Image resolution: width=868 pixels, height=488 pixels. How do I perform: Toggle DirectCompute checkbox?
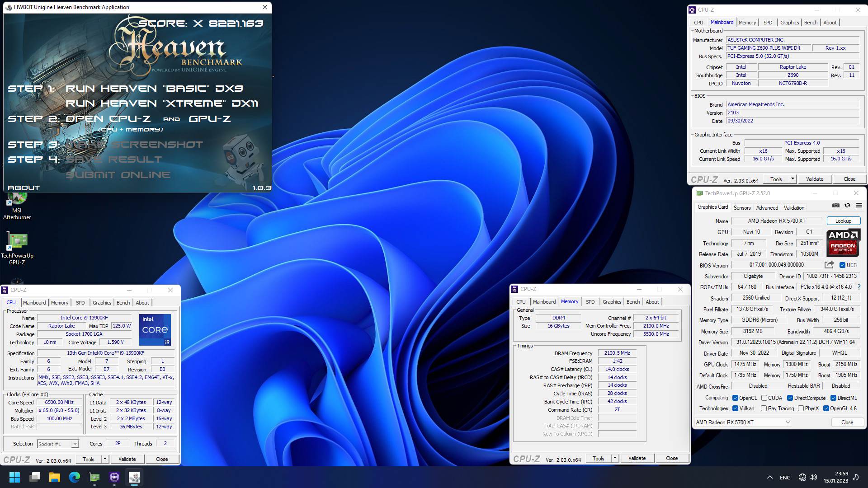pos(790,398)
